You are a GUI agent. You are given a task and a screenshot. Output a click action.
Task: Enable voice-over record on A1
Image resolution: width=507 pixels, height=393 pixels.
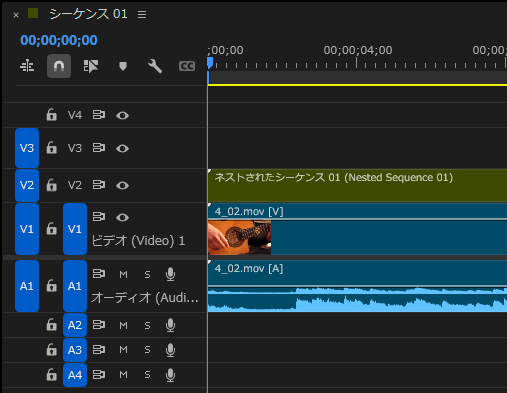coord(170,274)
